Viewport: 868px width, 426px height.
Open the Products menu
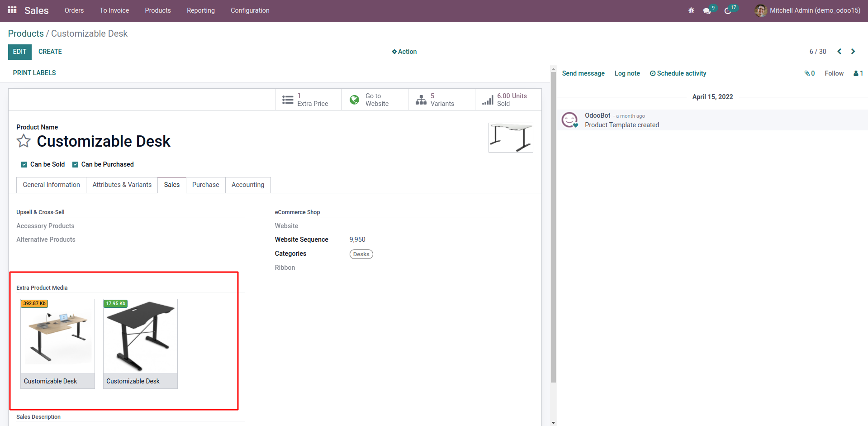(x=158, y=10)
